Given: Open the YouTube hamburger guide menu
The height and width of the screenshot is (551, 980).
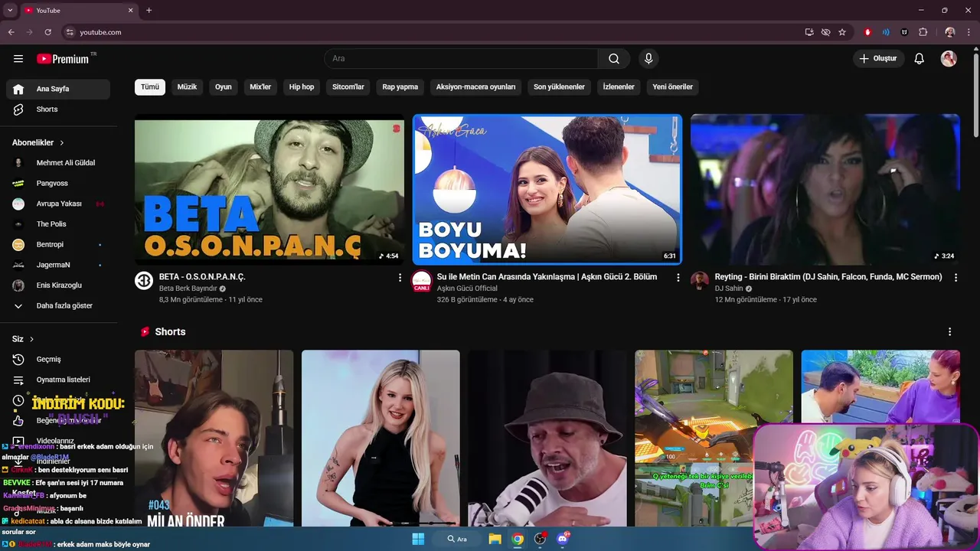Looking at the screenshot, I should pos(18,59).
